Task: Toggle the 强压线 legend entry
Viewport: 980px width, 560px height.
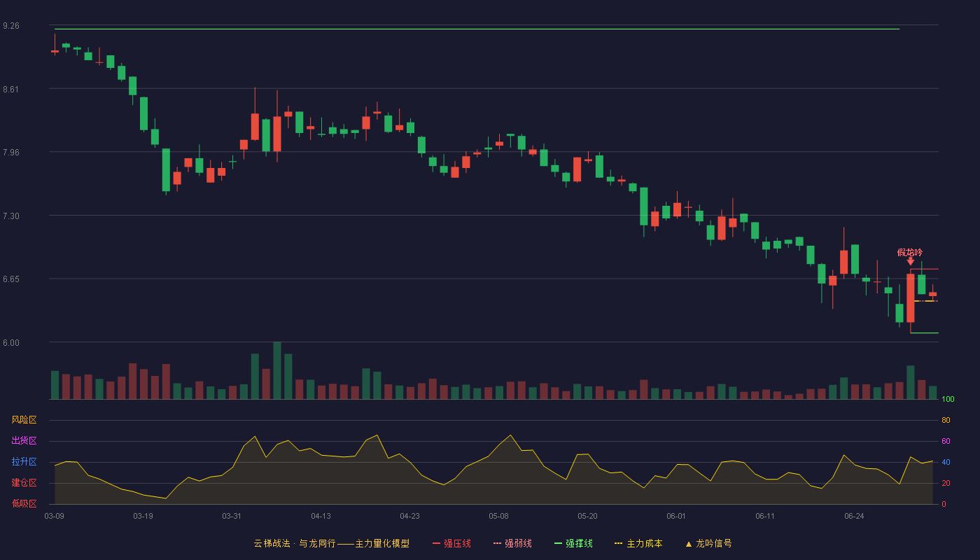Action: click(451, 543)
